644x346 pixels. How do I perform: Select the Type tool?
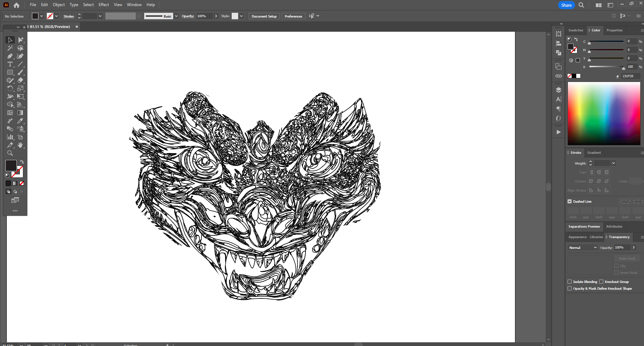pyautogui.click(x=10, y=64)
